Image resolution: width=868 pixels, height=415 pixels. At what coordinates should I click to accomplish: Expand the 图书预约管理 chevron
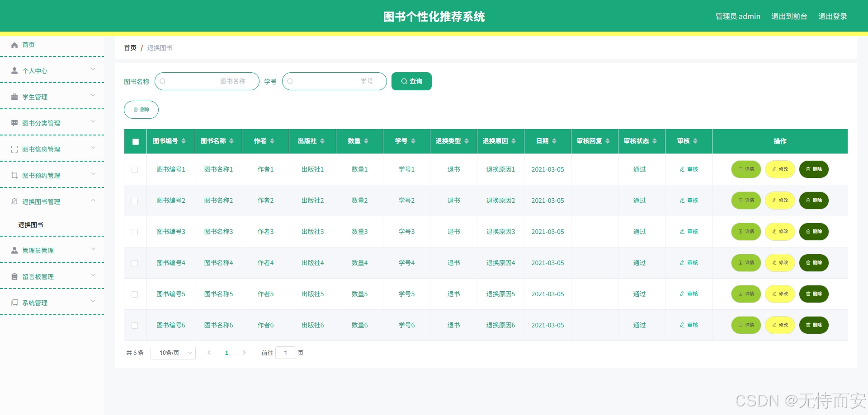click(x=93, y=174)
